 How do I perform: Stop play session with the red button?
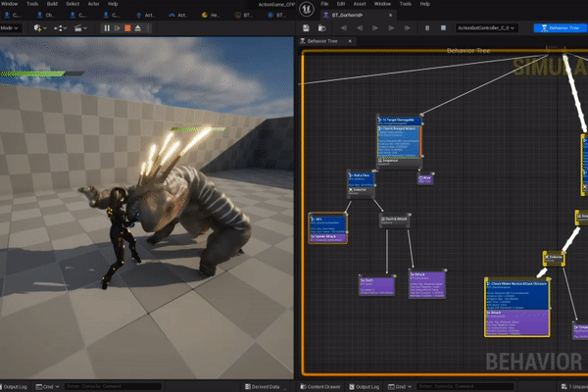pyautogui.click(x=127, y=28)
